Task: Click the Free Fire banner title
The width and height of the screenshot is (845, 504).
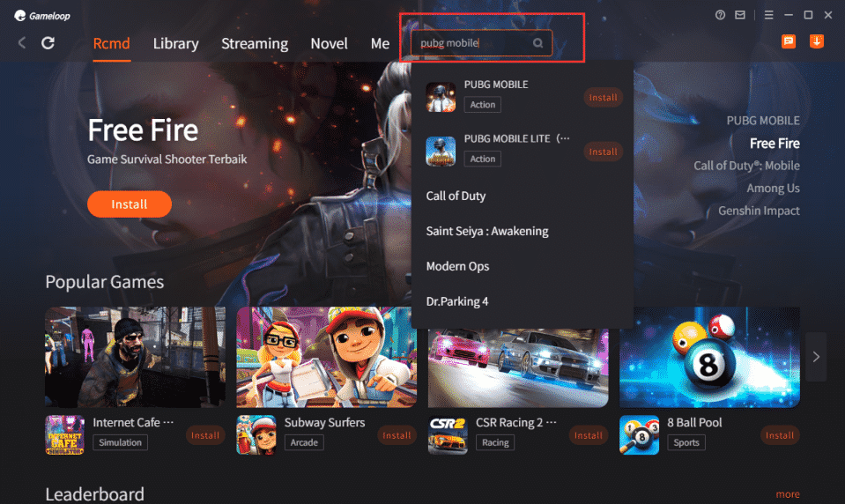Action: pyautogui.click(x=143, y=130)
